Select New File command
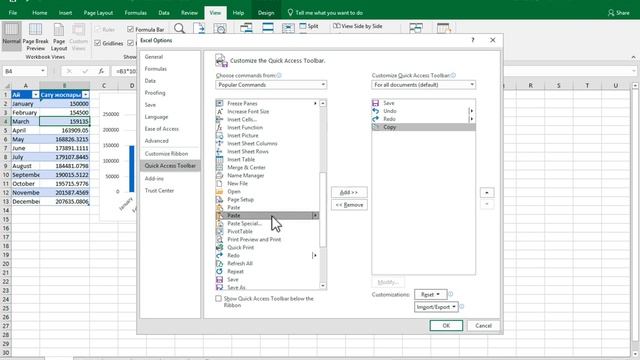This screenshot has height=360, width=640. 237,183
